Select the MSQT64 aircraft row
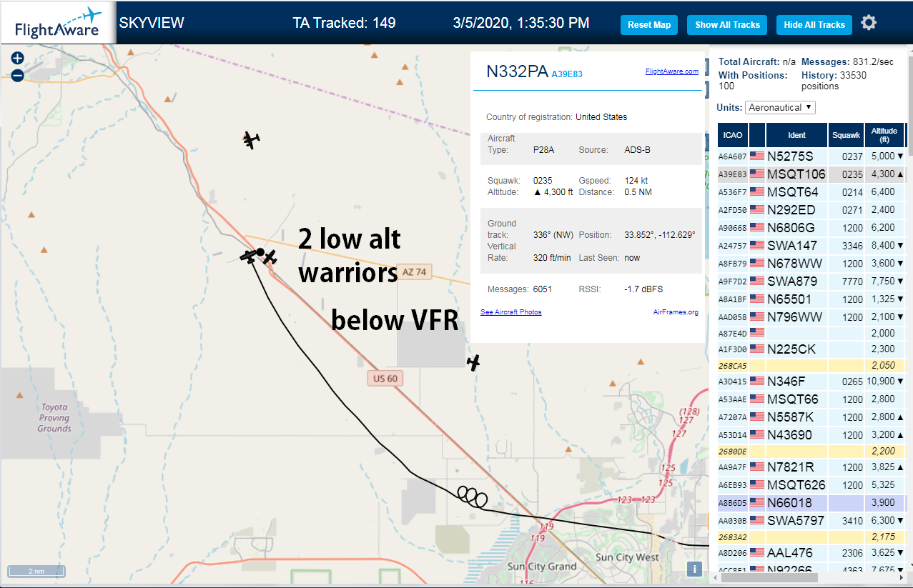The image size is (913, 588). click(x=811, y=191)
